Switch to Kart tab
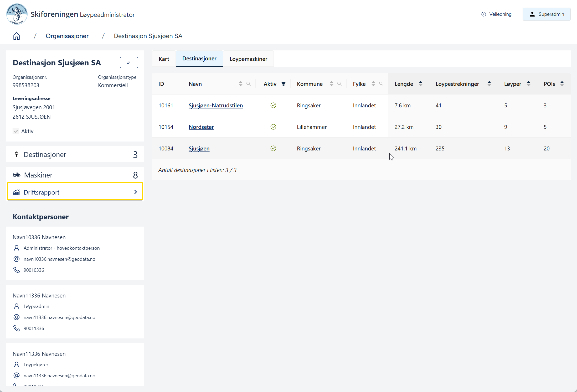The image size is (577, 392). point(164,59)
